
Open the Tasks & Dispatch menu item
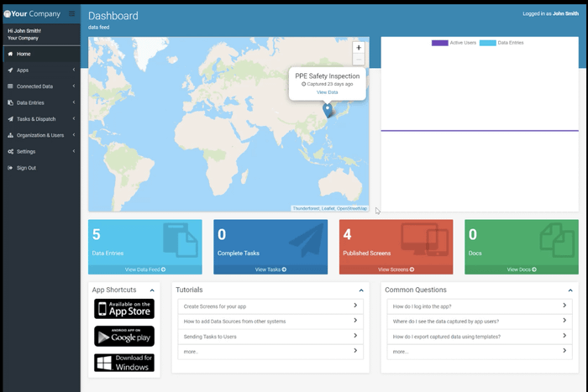coord(42,119)
